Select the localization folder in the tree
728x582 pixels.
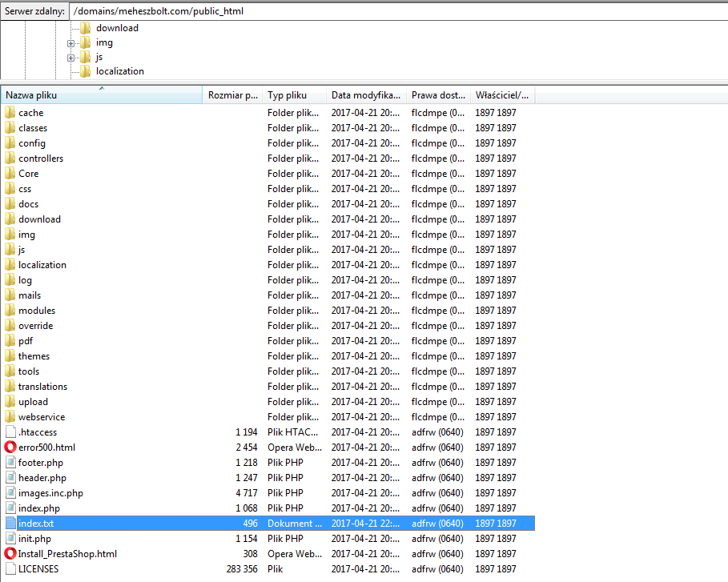point(120,71)
